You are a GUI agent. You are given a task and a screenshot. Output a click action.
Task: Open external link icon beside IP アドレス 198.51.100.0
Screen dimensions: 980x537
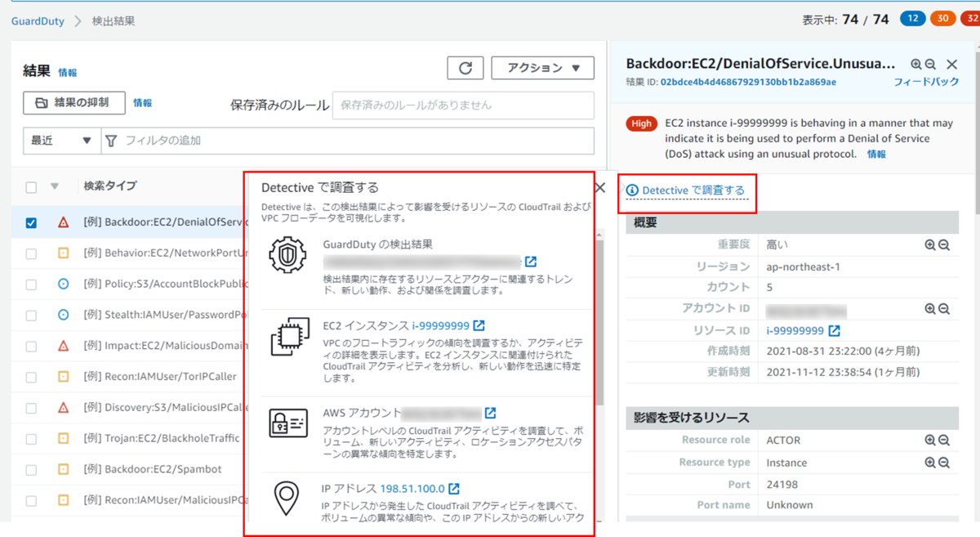coord(454,489)
